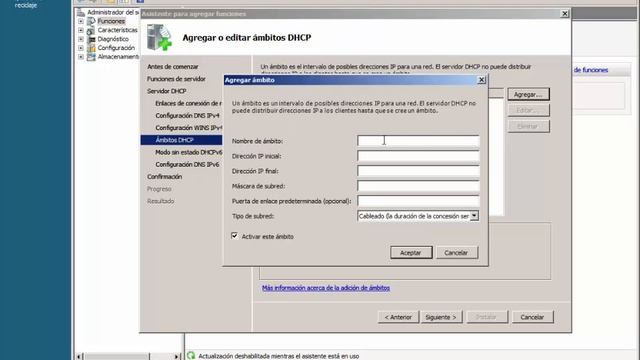Toggle the Activar este ámbito checkbox
Viewport: 640px width, 360px height.
(234, 236)
